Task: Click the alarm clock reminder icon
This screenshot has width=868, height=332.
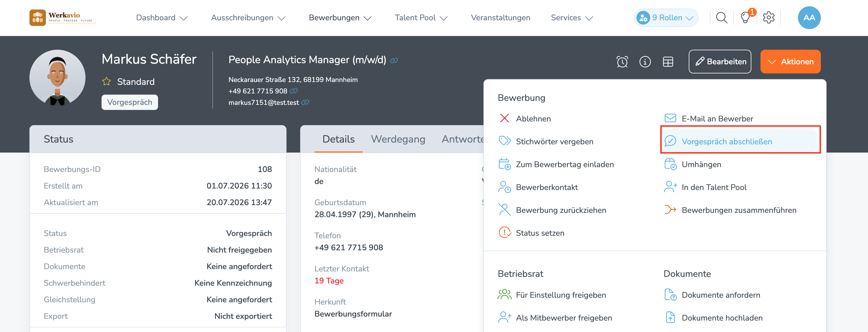Action: pyautogui.click(x=622, y=62)
